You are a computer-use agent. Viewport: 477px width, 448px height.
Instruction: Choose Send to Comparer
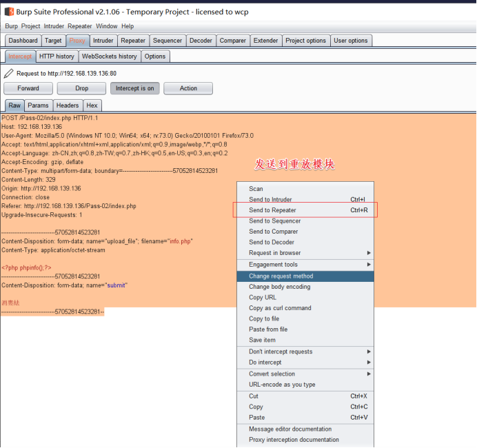pyautogui.click(x=305, y=232)
